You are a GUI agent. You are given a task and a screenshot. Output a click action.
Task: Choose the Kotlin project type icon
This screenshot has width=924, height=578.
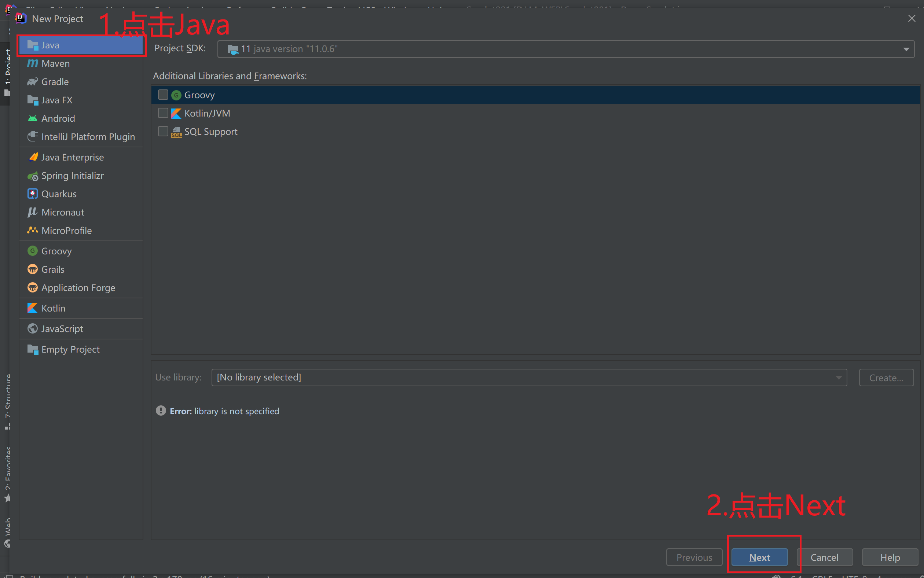33,308
